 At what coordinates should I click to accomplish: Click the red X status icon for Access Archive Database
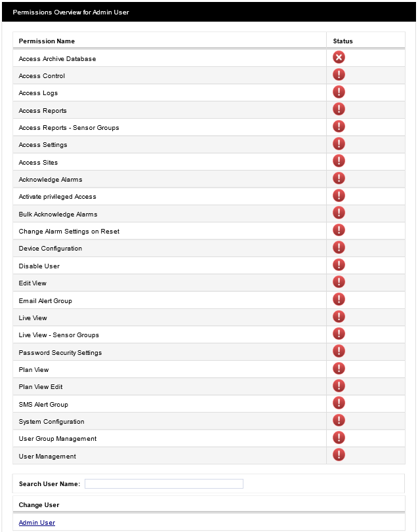click(x=339, y=58)
